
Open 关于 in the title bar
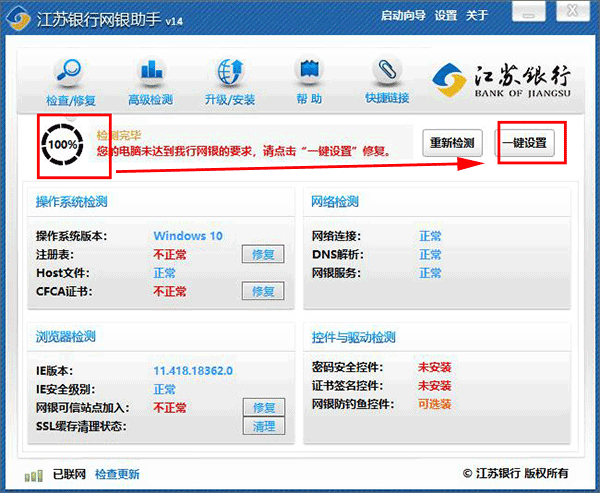coord(477,15)
